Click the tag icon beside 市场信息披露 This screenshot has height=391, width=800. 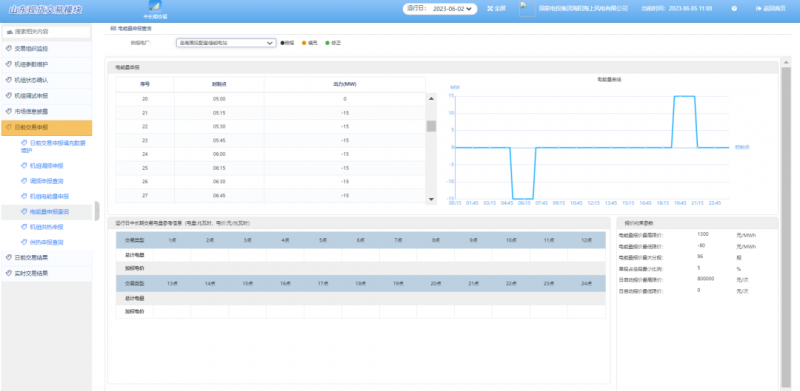point(8,111)
